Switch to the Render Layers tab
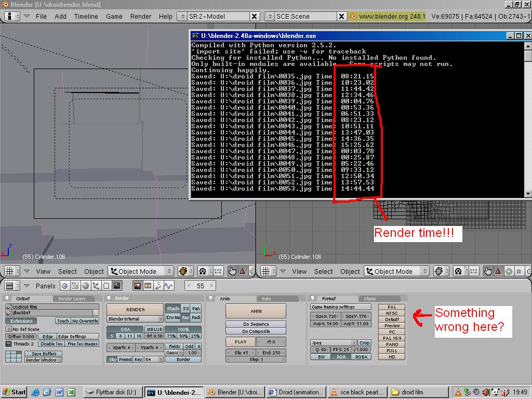The image size is (532, 399). 72,299
